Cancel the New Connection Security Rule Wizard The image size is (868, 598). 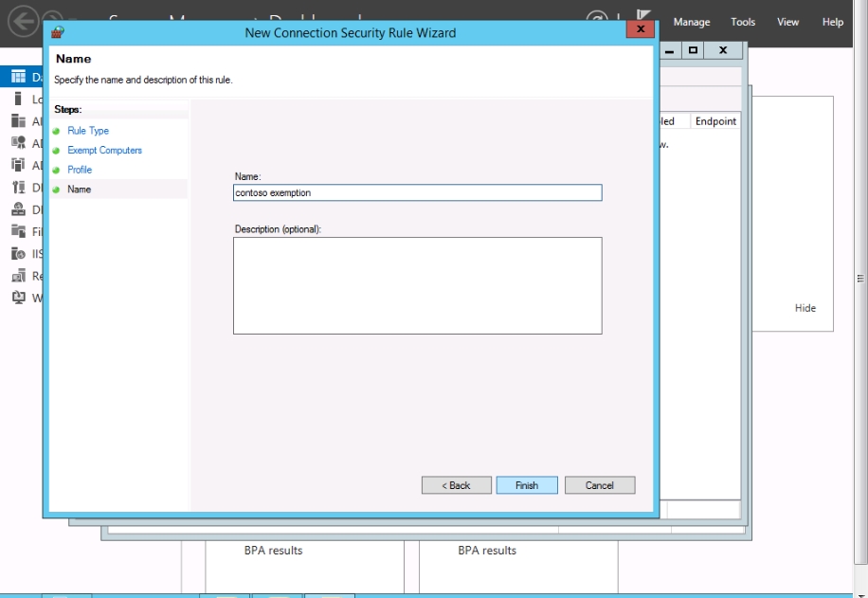600,485
